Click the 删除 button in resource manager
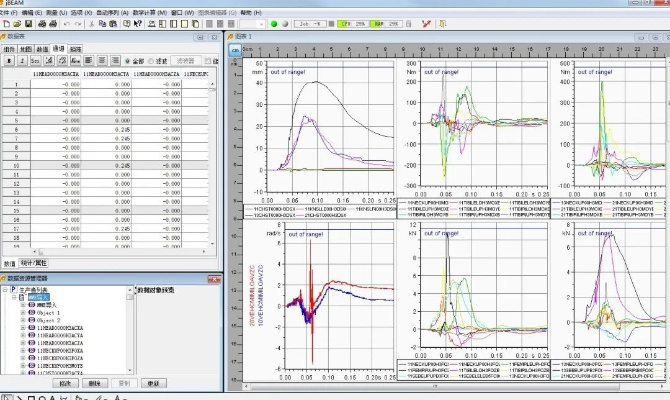The image size is (670, 400). (x=94, y=382)
